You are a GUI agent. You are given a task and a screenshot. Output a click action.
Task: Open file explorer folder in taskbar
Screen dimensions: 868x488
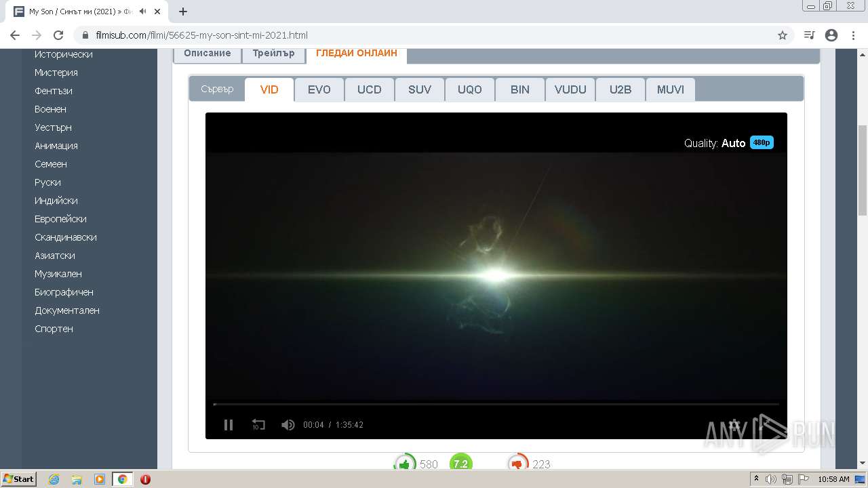(x=77, y=479)
